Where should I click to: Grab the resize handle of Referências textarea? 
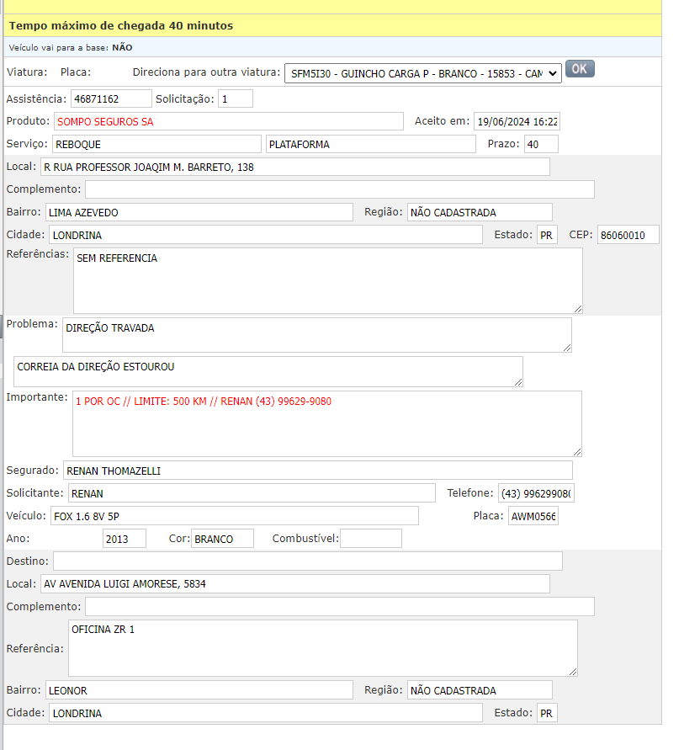click(x=578, y=309)
